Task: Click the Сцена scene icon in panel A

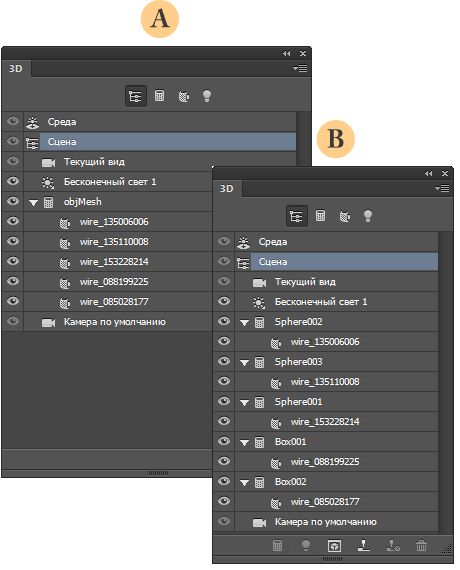Action: (x=32, y=142)
